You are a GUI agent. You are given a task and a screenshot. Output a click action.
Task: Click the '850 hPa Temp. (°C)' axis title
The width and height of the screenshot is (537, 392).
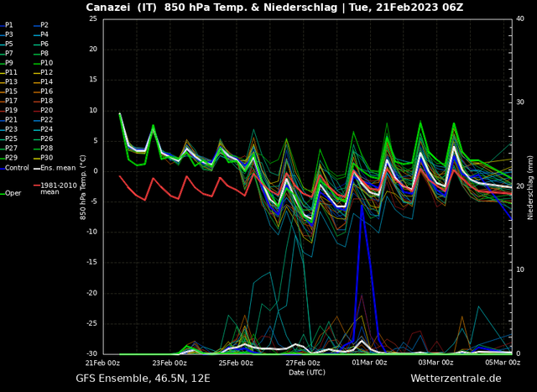pos(83,187)
